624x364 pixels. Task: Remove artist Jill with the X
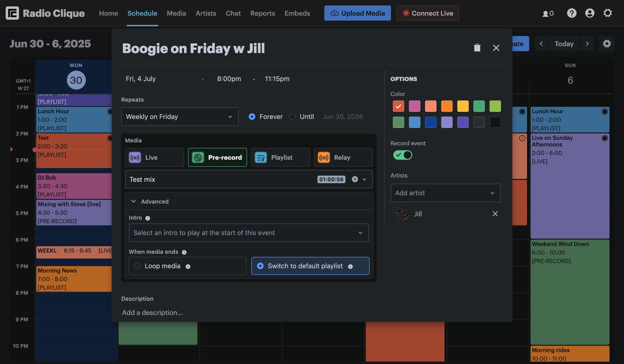495,214
